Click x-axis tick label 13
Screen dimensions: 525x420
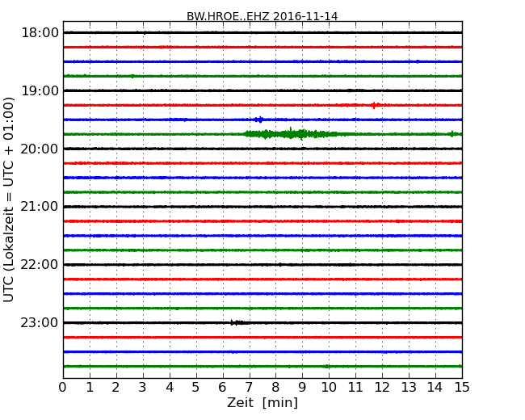click(409, 387)
